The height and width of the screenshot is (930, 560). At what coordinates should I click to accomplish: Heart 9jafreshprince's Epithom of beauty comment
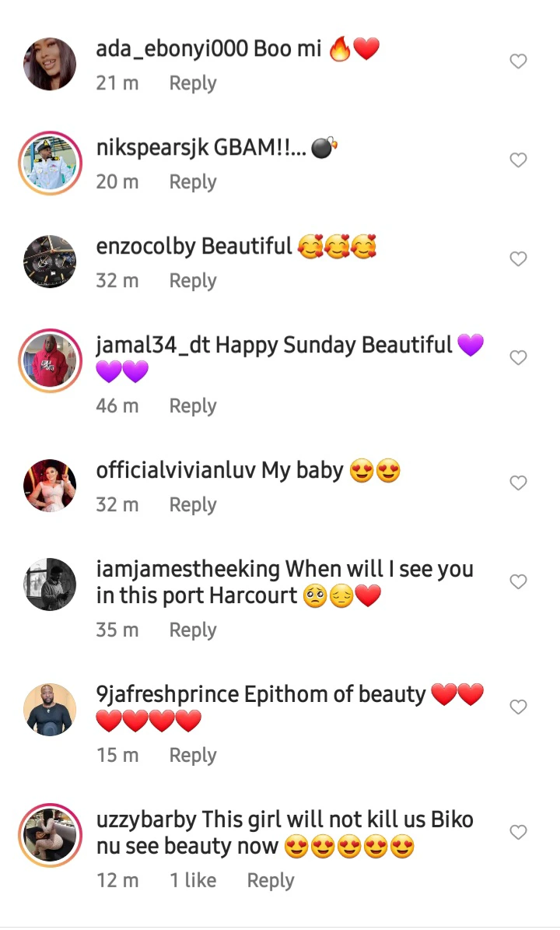[518, 707]
